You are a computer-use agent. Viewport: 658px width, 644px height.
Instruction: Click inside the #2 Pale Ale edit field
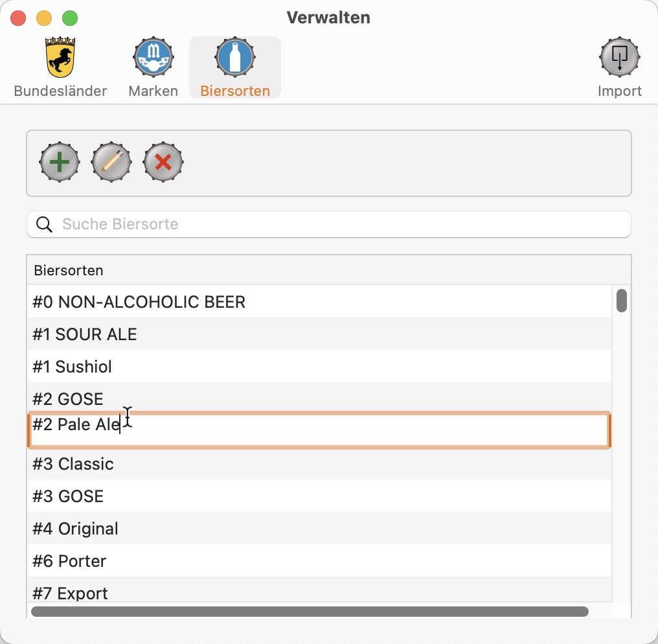click(x=319, y=430)
